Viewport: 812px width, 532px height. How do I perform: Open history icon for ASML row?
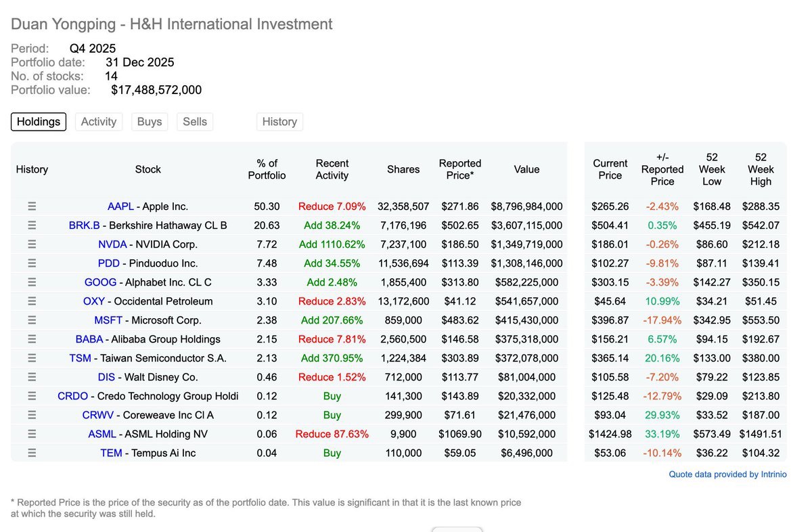[32, 434]
